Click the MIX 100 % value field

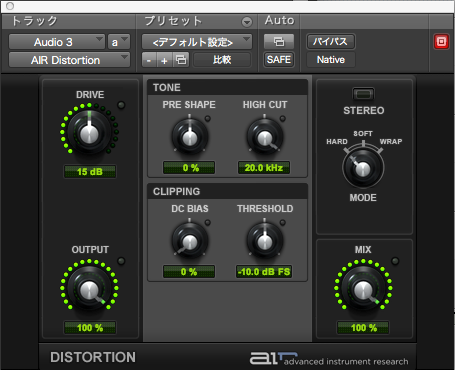[x=363, y=328]
